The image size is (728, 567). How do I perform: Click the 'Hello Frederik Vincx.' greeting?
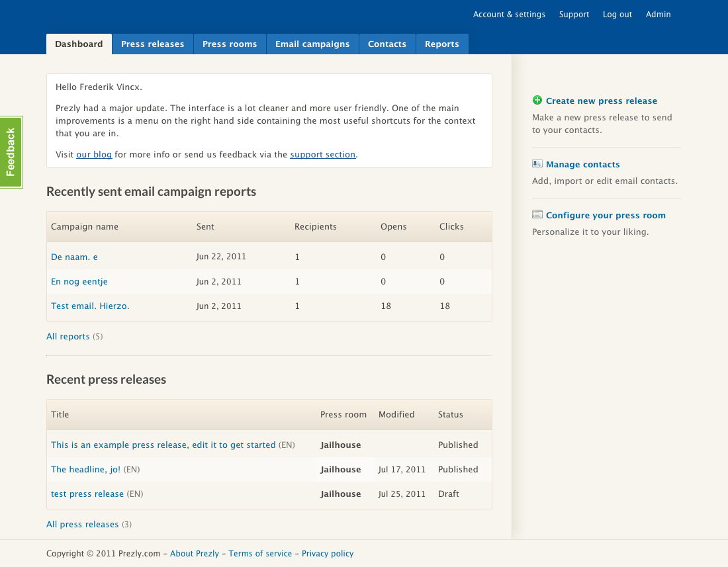pyautogui.click(x=99, y=87)
